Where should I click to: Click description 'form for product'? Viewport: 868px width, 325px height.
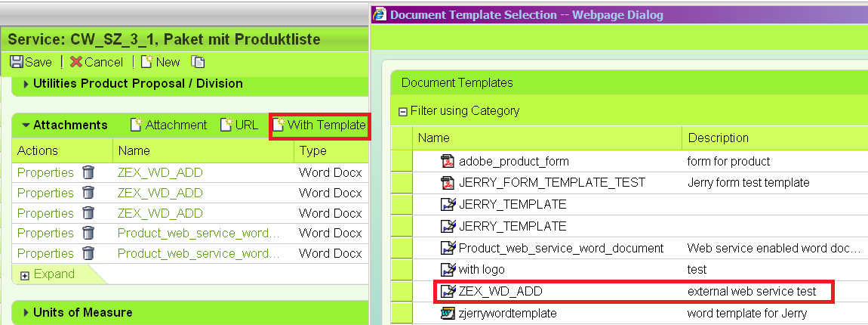click(x=728, y=162)
